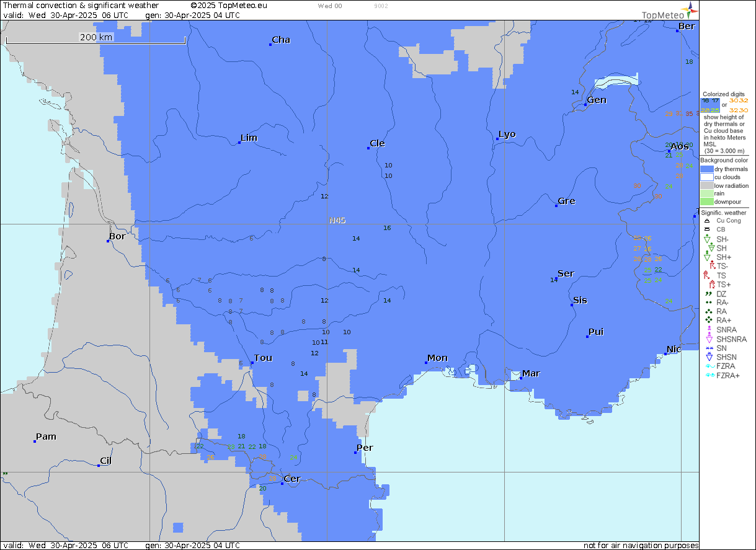Click the N45 latitude label

coord(337,220)
